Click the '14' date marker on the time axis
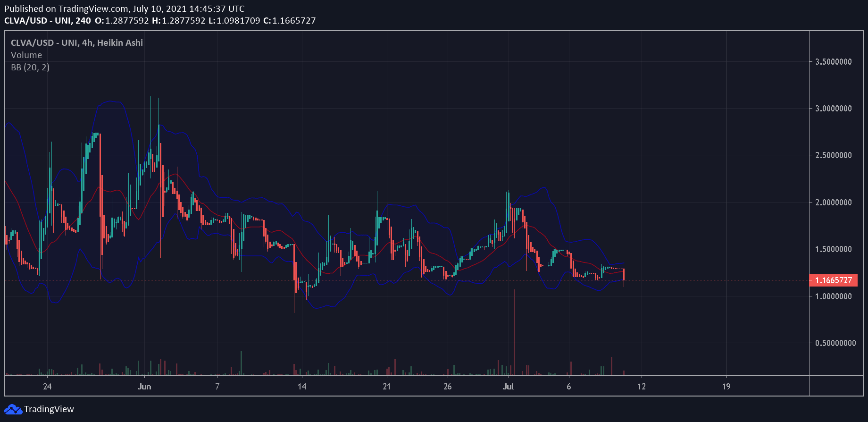868x422 pixels. pyautogui.click(x=302, y=387)
